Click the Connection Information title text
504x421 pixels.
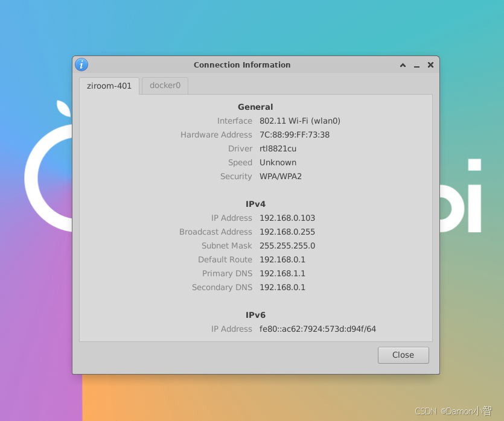click(x=242, y=65)
